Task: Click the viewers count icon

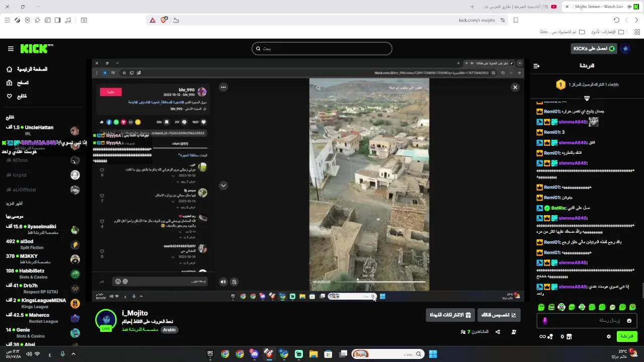Action: coord(463,332)
